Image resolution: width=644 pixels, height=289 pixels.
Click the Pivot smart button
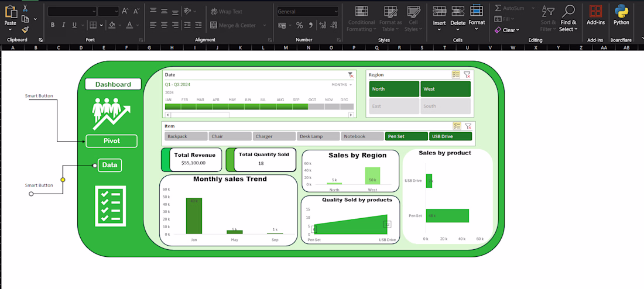point(111,141)
